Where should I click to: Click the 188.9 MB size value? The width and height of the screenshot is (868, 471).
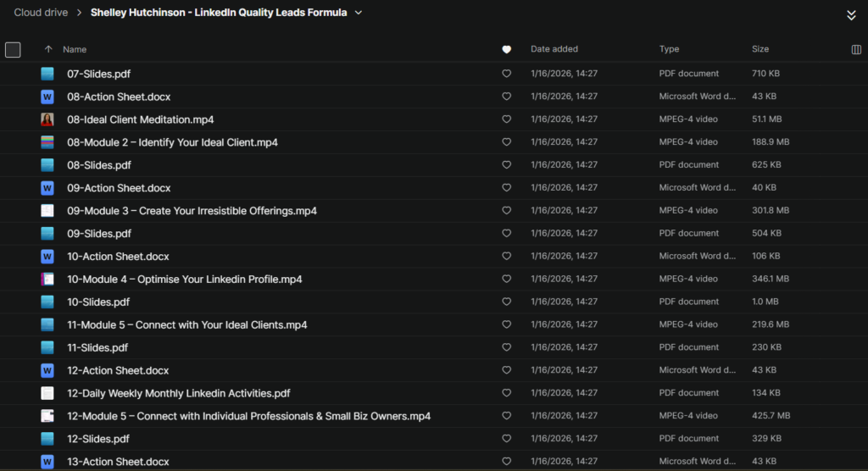click(x=771, y=141)
